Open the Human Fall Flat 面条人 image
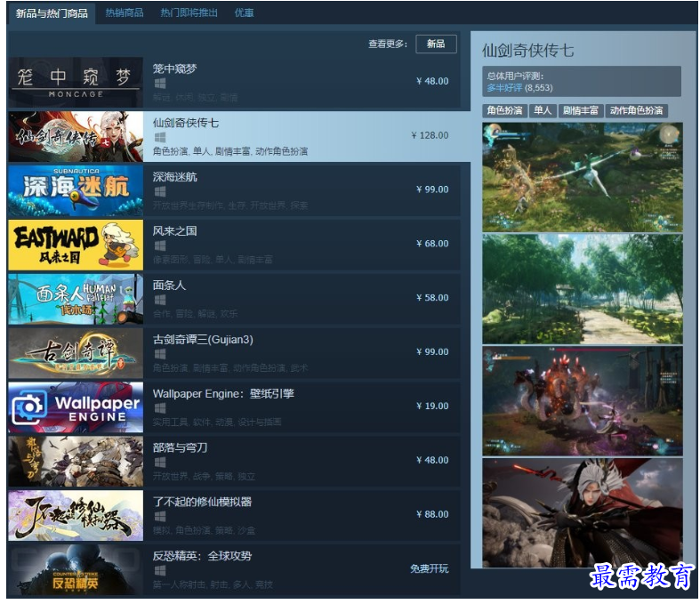The width and height of the screenshot is (700, 604). point(76,299)
